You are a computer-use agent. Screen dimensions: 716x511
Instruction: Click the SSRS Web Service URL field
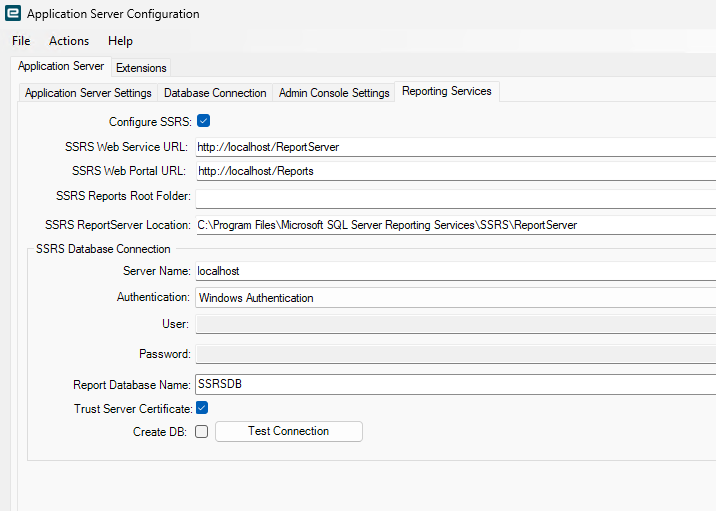click(x=455, y=147)
